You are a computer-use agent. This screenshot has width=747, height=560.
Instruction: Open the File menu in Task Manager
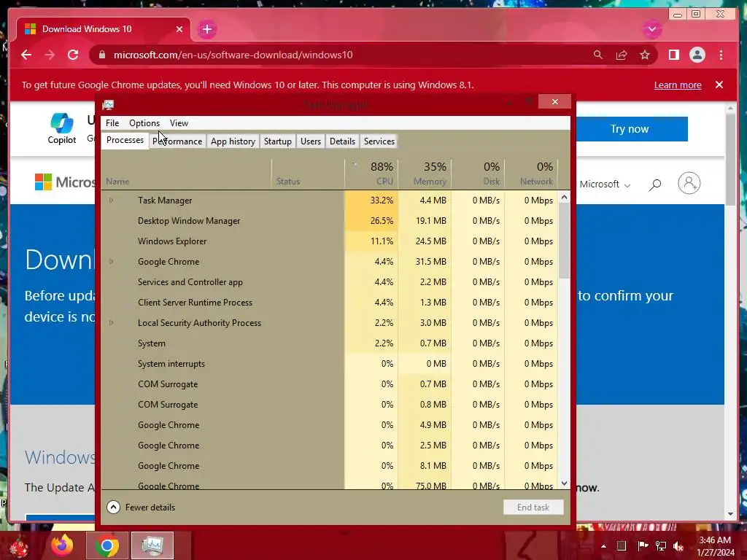point(112,122)
